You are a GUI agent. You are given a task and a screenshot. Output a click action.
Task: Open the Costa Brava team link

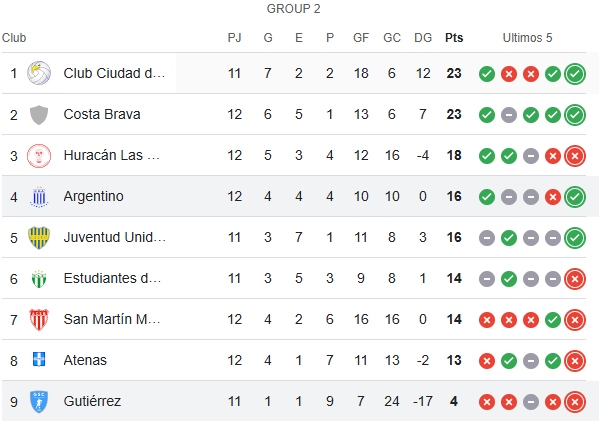[x=102, y=114]
